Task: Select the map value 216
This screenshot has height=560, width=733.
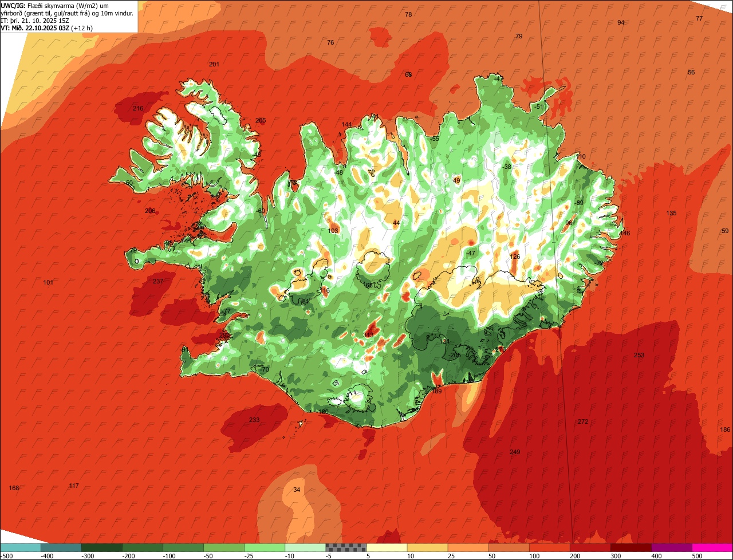Action: point(138,108)
